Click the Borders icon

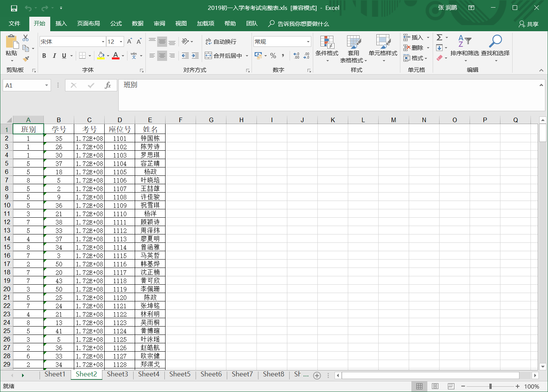pyautogui.click(x=82, y=56)
